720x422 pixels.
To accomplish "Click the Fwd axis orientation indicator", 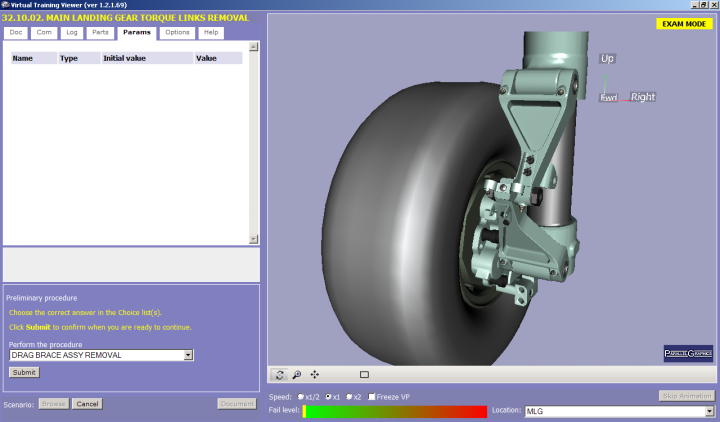I will 608,98.
